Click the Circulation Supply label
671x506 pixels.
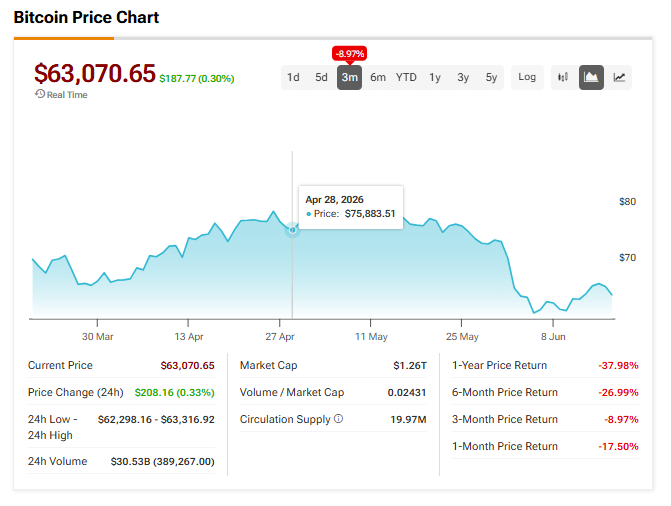(285, 420)
